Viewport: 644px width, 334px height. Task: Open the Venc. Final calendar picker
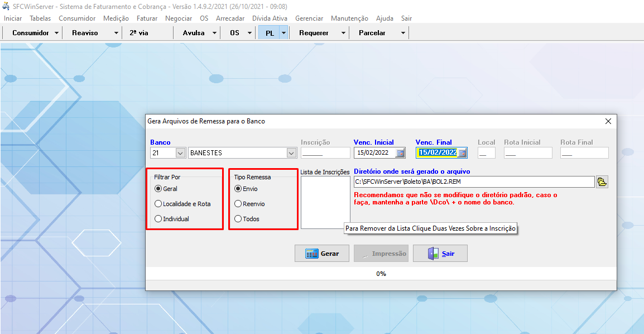462,153
